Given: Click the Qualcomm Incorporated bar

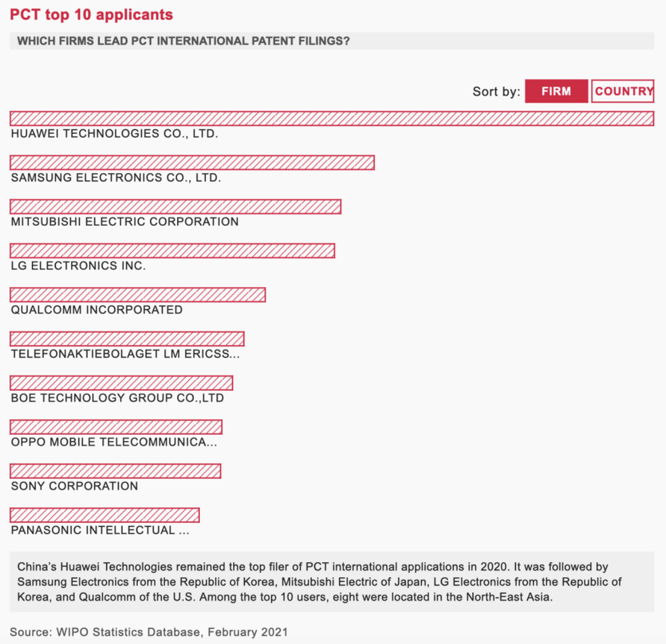Looking at the screenshot, I should click(137, 294).
